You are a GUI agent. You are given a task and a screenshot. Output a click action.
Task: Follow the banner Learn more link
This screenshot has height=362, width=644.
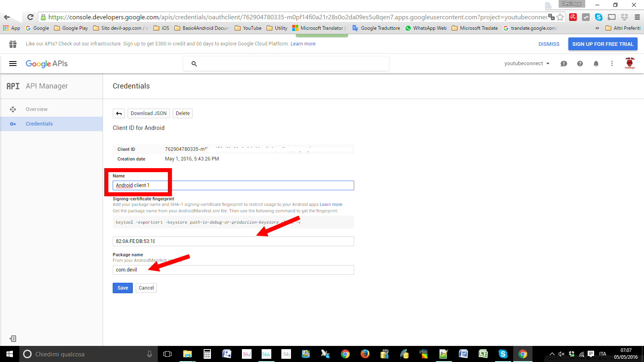(x=303, y=44)
